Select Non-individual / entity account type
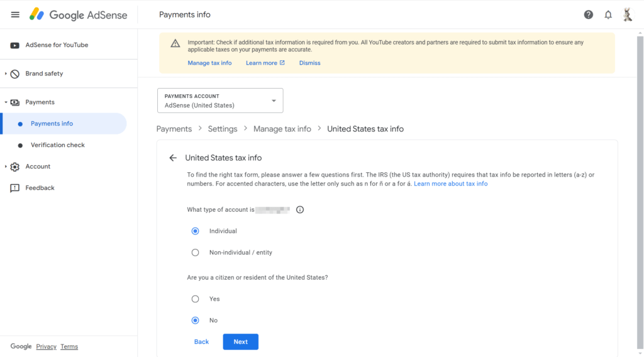The height and width of the screenshot is (357, 644). [x=195, y=253]
